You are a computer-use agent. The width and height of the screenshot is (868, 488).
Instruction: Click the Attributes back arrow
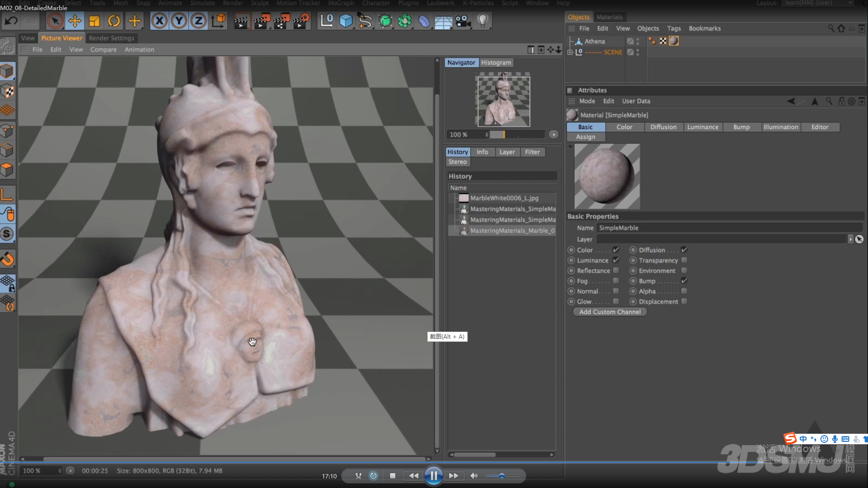[x=791, y=101]
